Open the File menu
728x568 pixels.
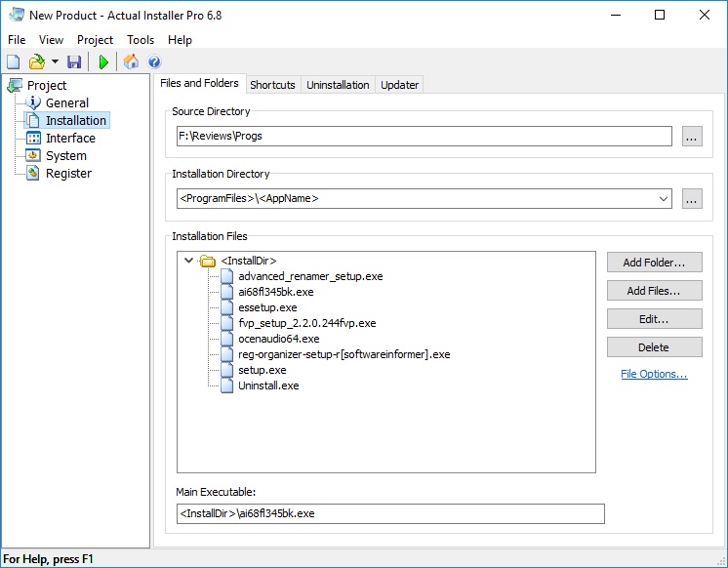tap(17, 40)
